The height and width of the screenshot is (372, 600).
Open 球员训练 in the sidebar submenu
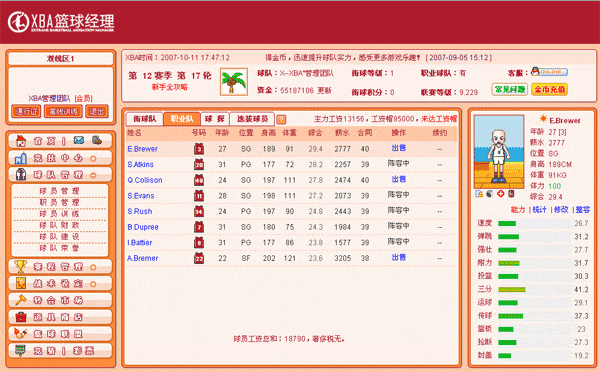point(60,214)
